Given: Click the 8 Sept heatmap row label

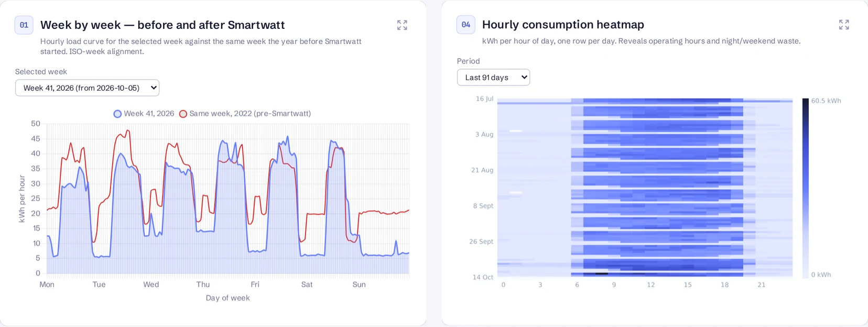Looking at the screenshot, I should [x=483, y=206].
